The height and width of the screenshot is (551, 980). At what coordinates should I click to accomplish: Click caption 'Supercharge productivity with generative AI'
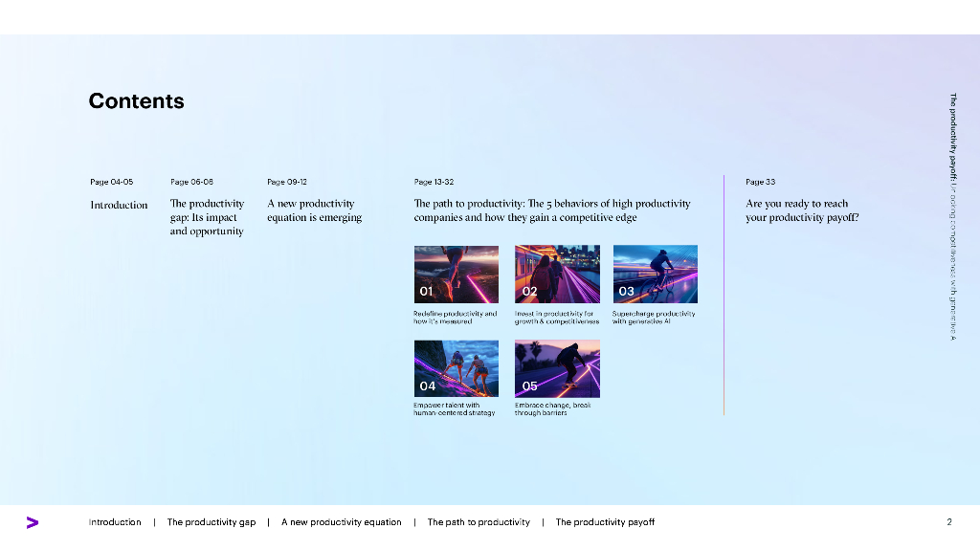[x=654, y=318]
